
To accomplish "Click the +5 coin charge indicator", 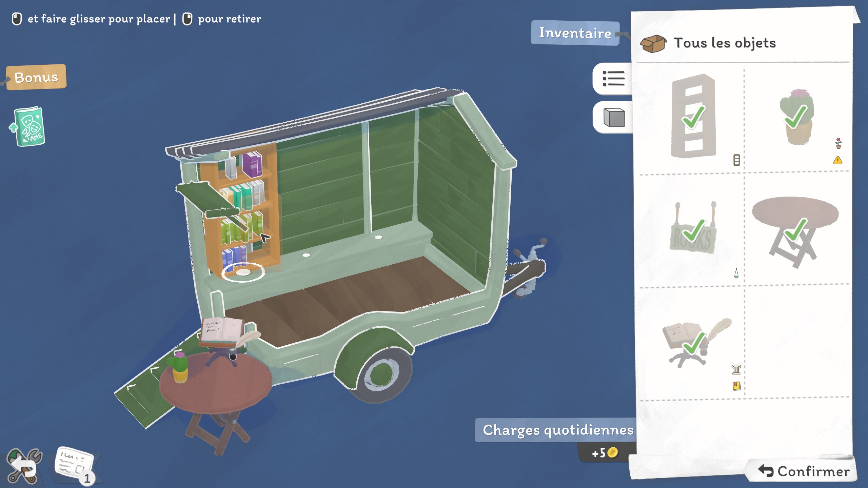I will [604, 453].
